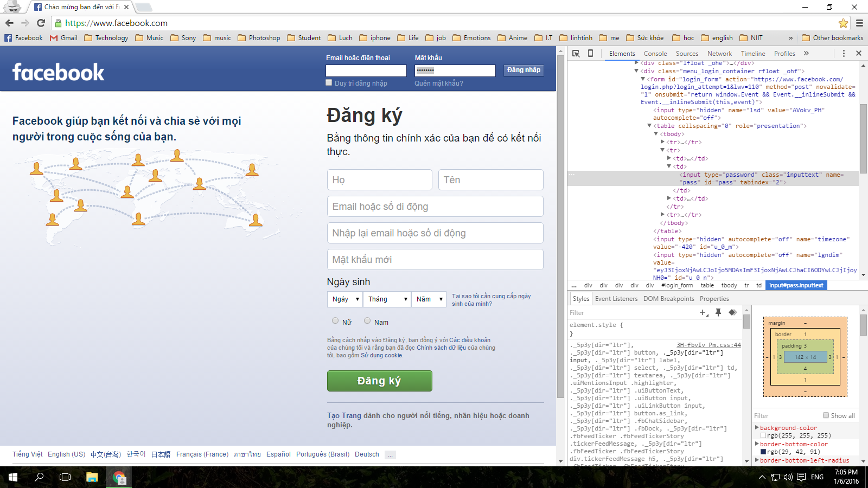Open File Explorer from taskbar
Screen dimensions: 868x488
coord(92,477)
